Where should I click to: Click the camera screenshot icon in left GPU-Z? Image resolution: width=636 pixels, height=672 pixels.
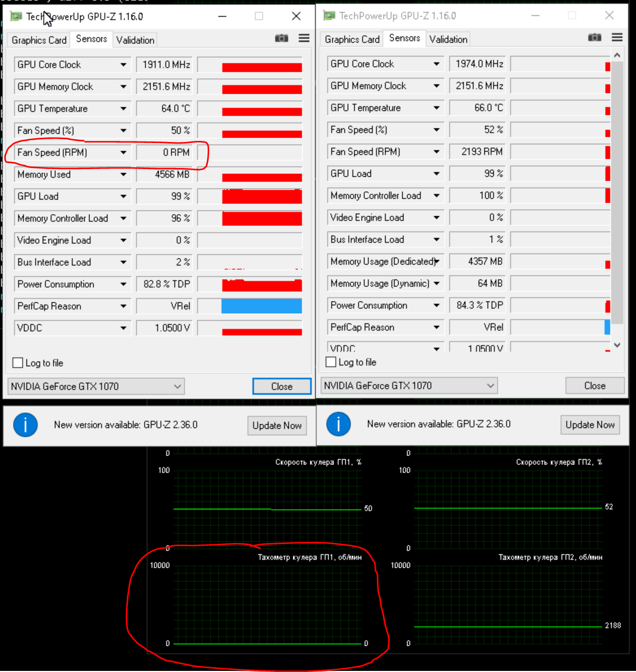[x=281, y=38]
